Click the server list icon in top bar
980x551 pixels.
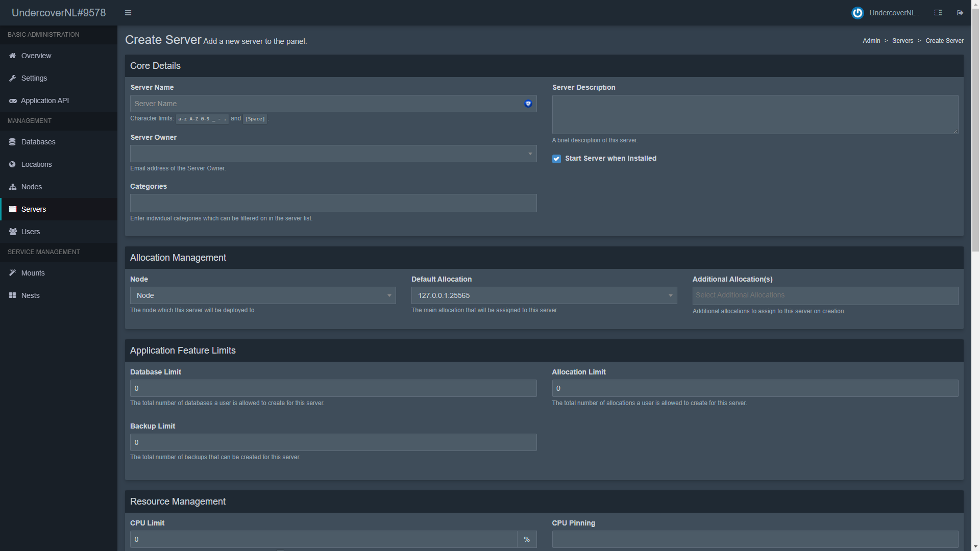click(x=938, y=13)
